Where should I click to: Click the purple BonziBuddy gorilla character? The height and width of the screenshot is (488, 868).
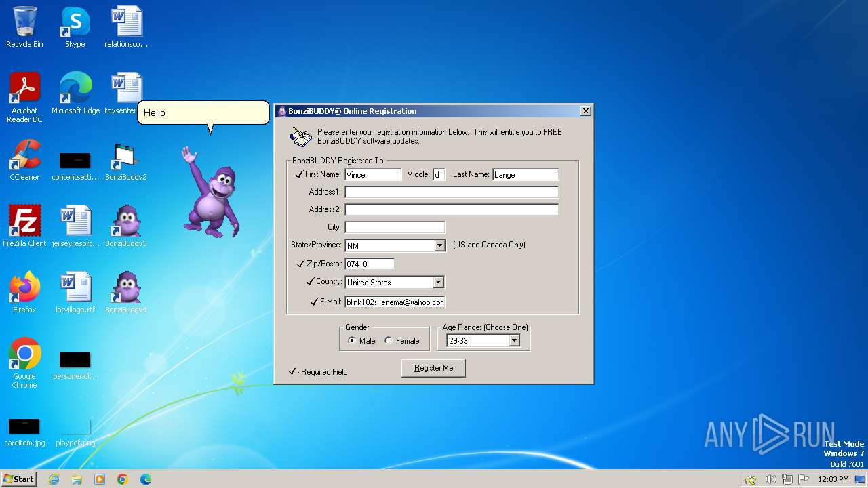211,192
